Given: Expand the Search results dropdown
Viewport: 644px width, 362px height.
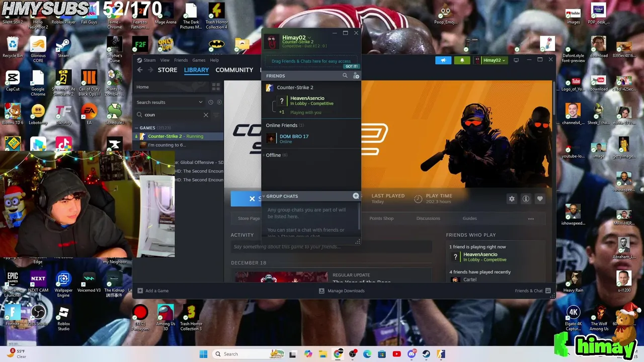Looking at the screenshot, I should click(170, 102).
